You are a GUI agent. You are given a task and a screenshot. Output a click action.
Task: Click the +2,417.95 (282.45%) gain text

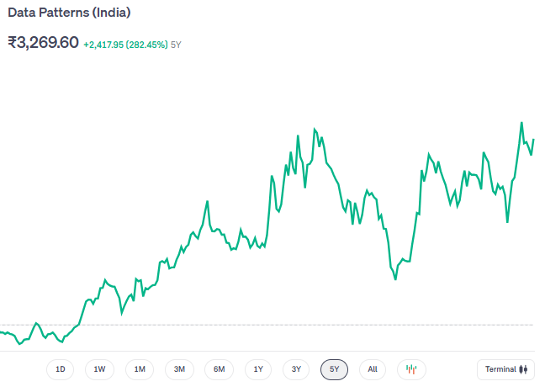[125, 44]
